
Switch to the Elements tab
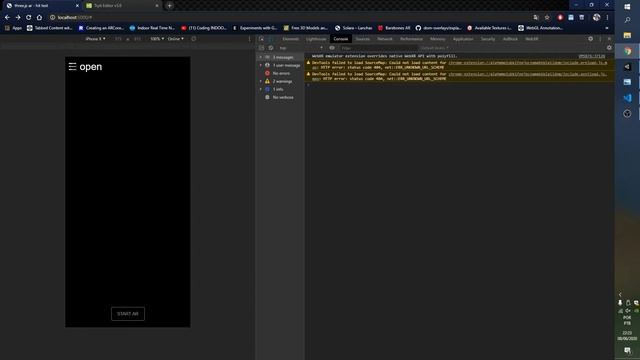coord(291,39)
